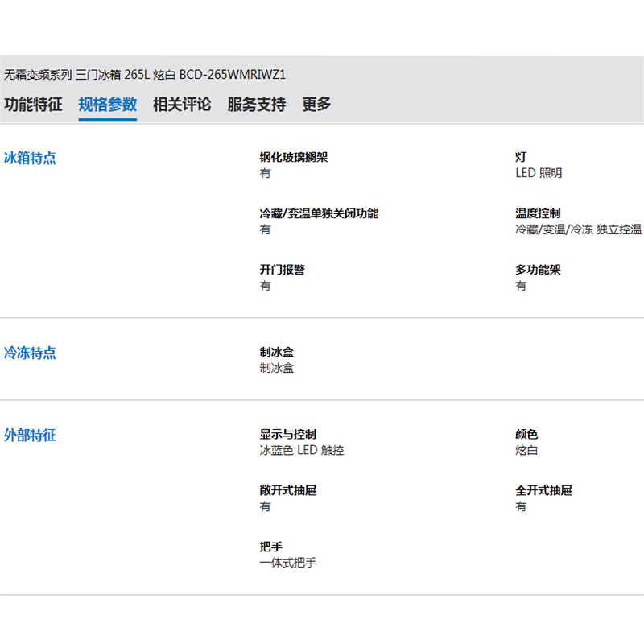Click the 冰蓝色 LED 触控 value
This screenshot has width=644, height=644.
pyautogui.click(x=302, y=451)
